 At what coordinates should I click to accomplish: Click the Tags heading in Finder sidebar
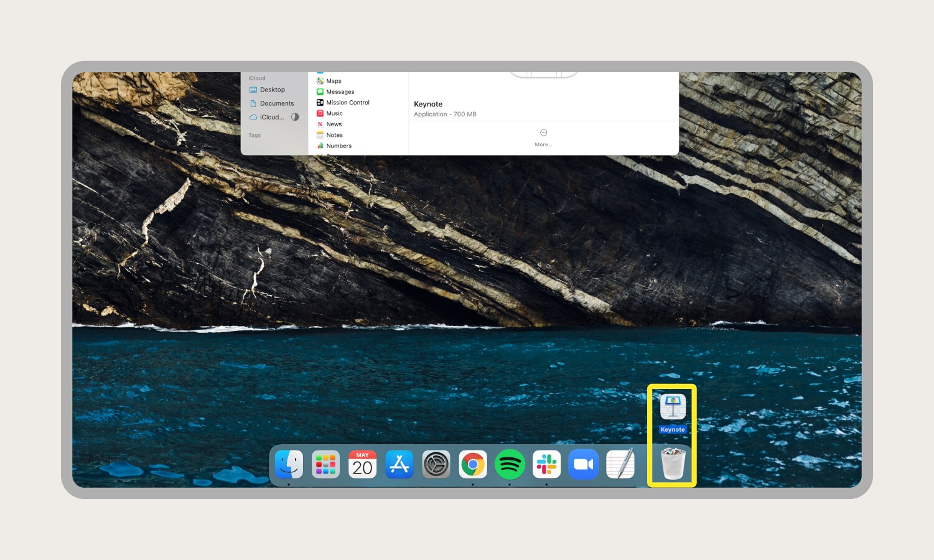click(x=255, y=135)
